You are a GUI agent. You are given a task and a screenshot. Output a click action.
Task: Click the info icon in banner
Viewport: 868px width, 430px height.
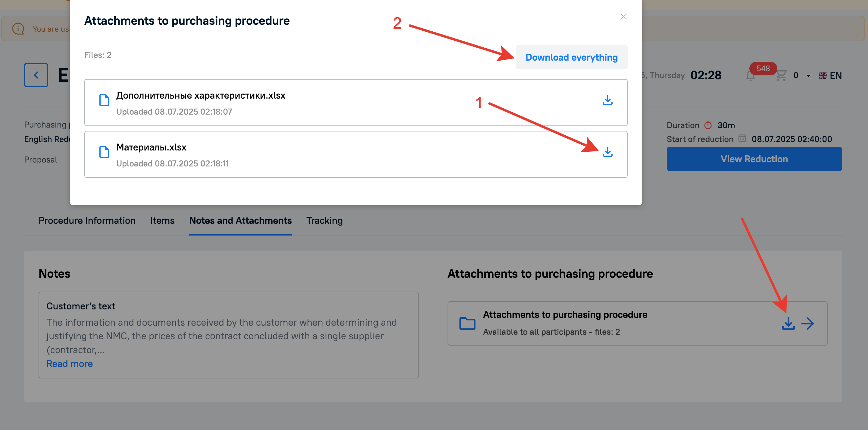[18, 29]
